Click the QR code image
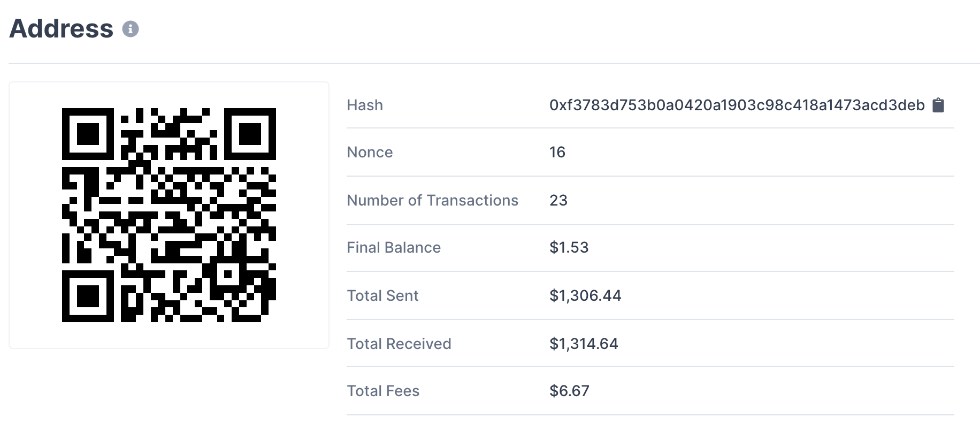The image size is (980, 440). (x=169, y=215)
